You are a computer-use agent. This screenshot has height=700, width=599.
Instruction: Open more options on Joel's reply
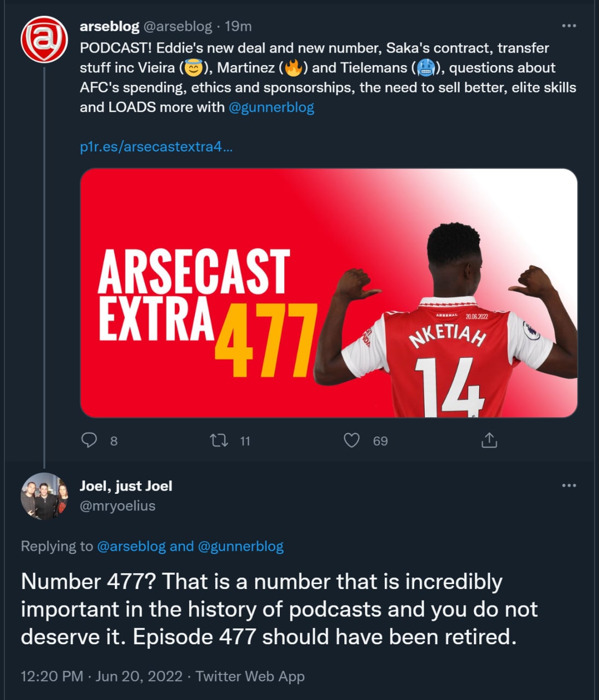569,486
